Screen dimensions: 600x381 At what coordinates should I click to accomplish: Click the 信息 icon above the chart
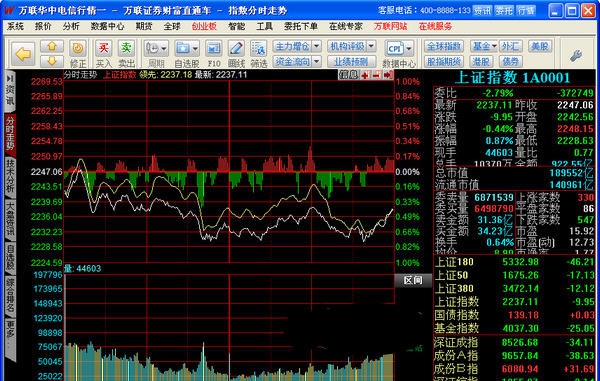point(348,75)
